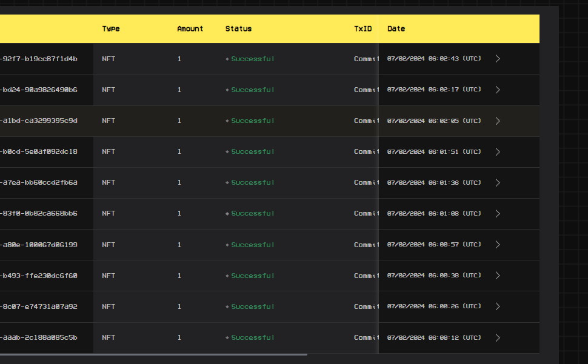Select ID ending -b493-ffe230dc6f60
This screenshot has height=364, width=588.
(39, 276)
